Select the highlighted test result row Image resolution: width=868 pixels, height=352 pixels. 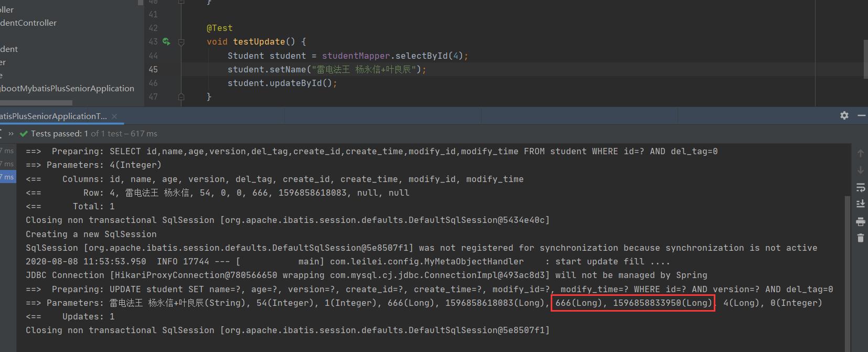[x=7, y=177]
